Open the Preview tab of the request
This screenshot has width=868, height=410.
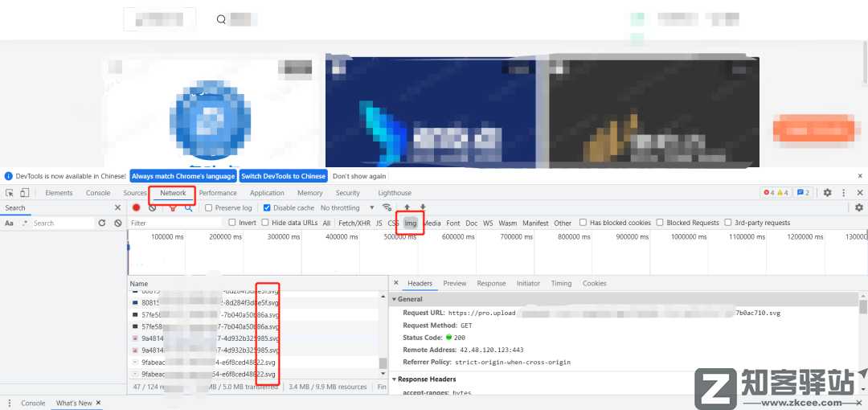pos(454,283)
